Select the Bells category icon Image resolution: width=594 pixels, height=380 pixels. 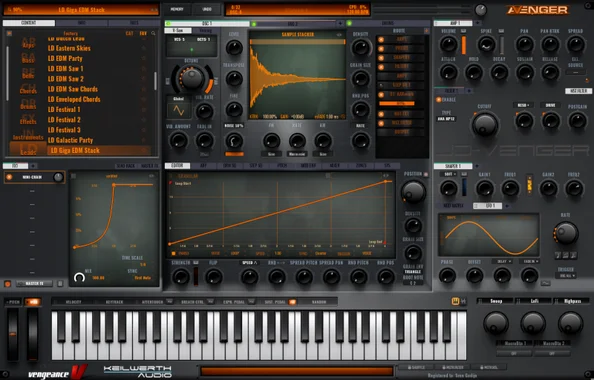pos(28,73)
